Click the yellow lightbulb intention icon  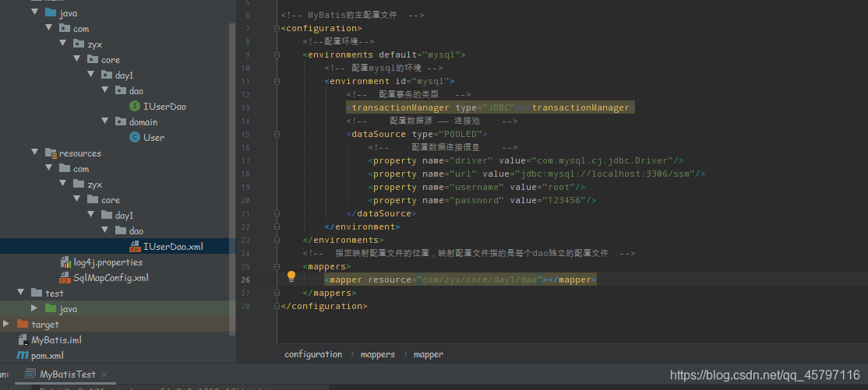tap(291, 276)
